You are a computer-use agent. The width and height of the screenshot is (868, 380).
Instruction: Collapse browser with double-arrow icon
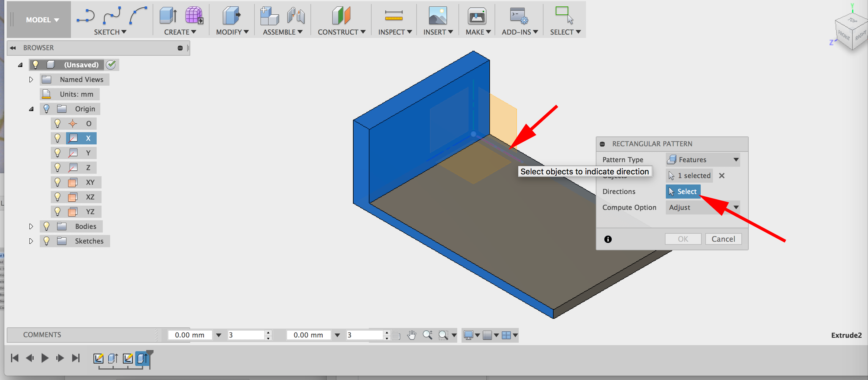13,48
